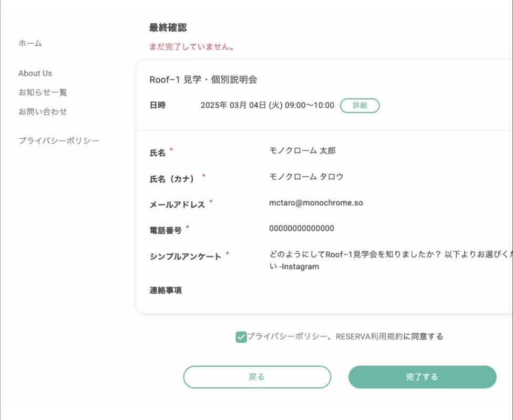Open the ホーム sidebar link
The height and width of the screenshot is (420, 513).
pos(30,44)
